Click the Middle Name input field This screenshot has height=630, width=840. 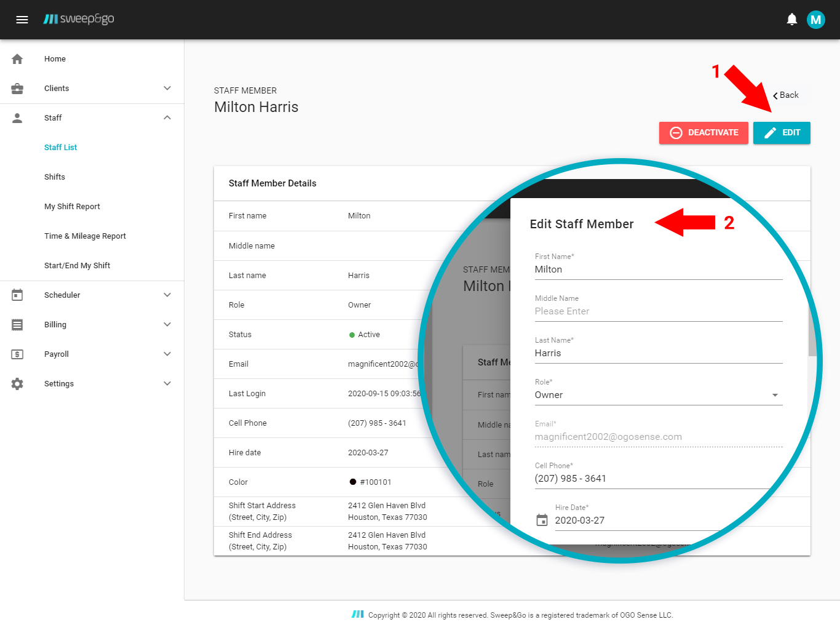658,311
